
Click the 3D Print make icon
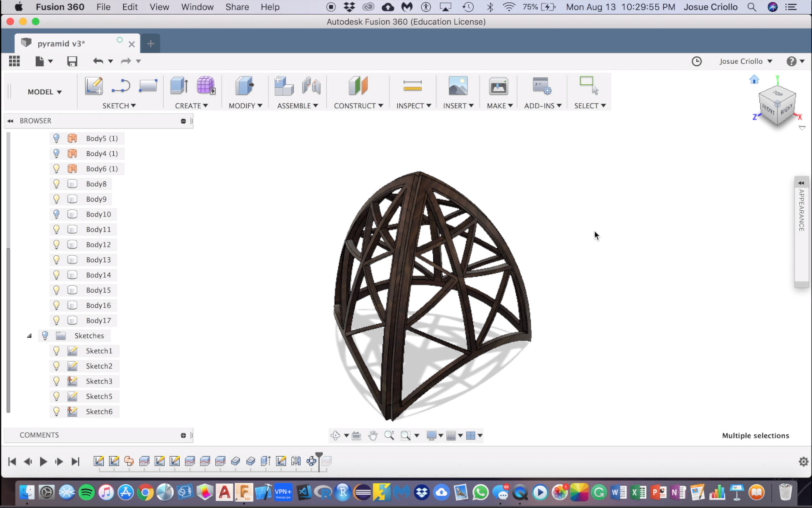[x=498, y=86]
